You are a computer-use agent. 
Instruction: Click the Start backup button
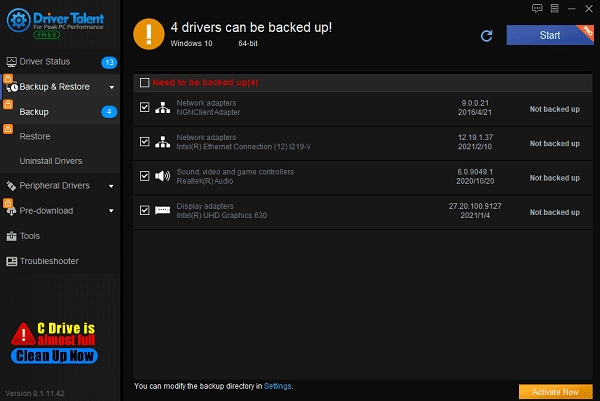[550, 35]
